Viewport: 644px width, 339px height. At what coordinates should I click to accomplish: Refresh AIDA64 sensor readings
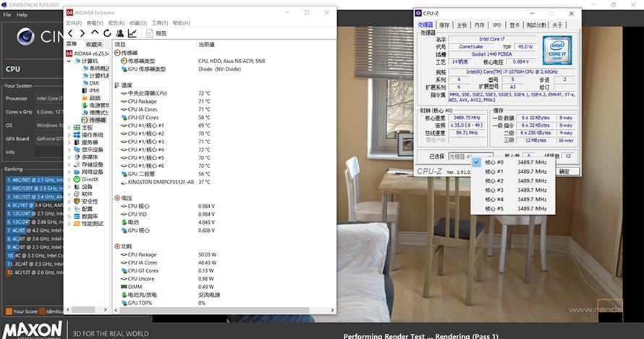[x=107, y=33]
